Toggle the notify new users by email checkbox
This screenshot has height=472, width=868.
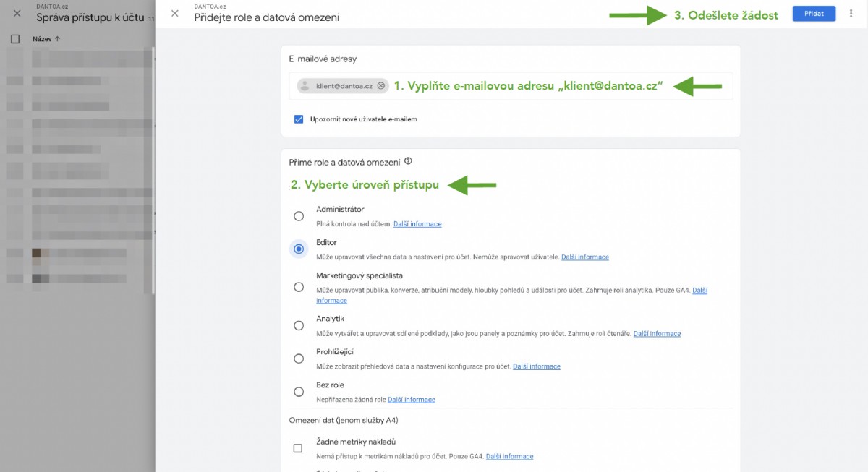coord(298,119)
